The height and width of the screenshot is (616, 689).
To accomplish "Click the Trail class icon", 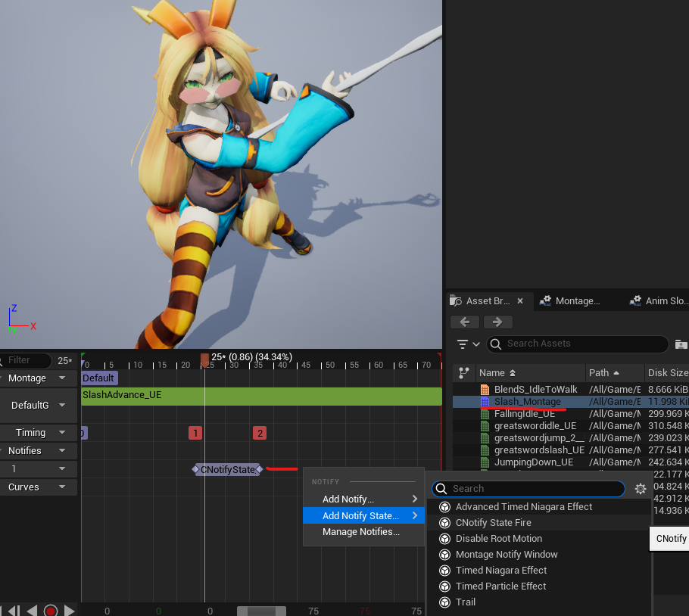I will (444, 602).
